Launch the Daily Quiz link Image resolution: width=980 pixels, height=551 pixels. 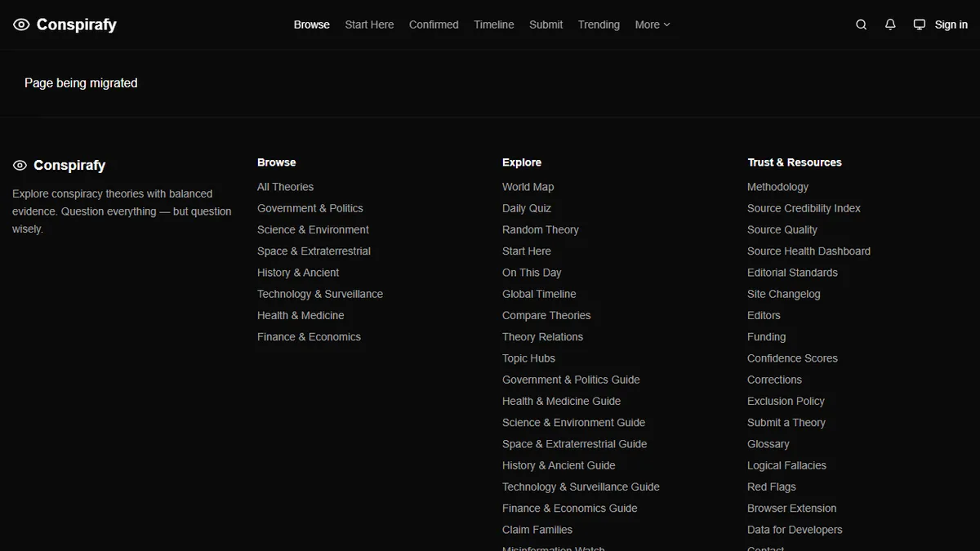527,208
